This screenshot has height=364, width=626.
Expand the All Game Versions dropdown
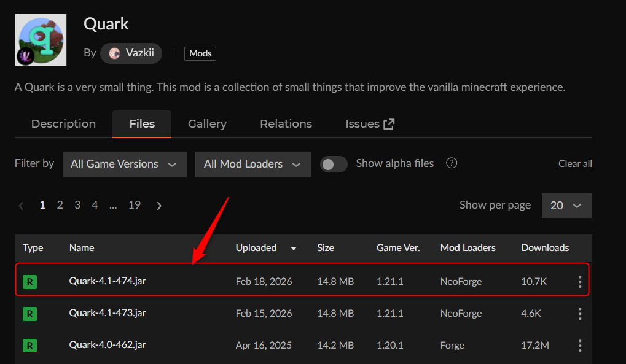125,164
